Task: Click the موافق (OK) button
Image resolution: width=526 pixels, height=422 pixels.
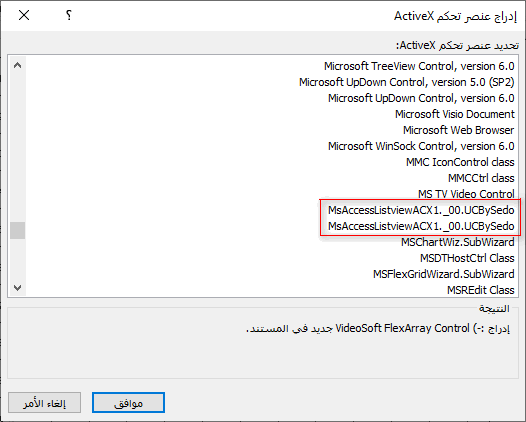Action: (128, 403)
